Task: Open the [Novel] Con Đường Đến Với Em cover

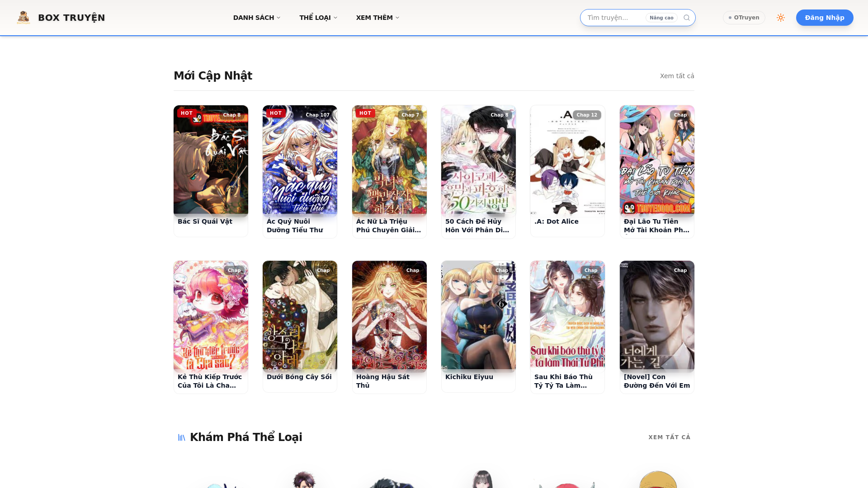Action: [657, 317]
